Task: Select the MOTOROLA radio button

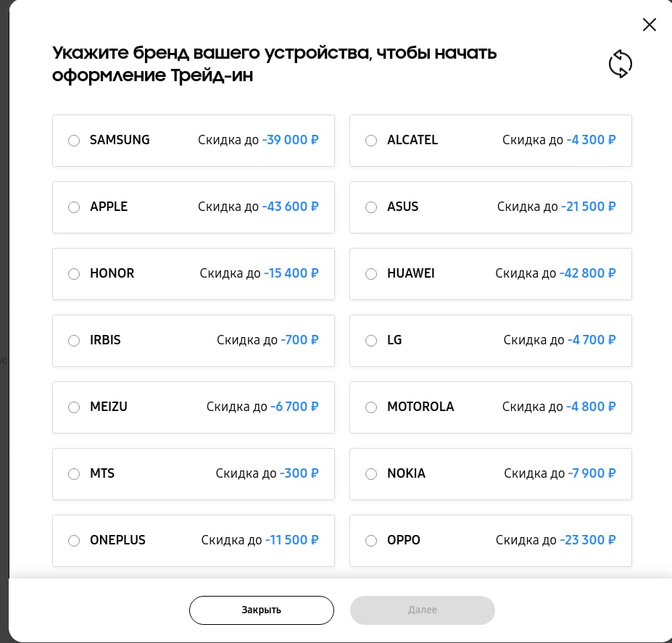Action: (371, 407)
